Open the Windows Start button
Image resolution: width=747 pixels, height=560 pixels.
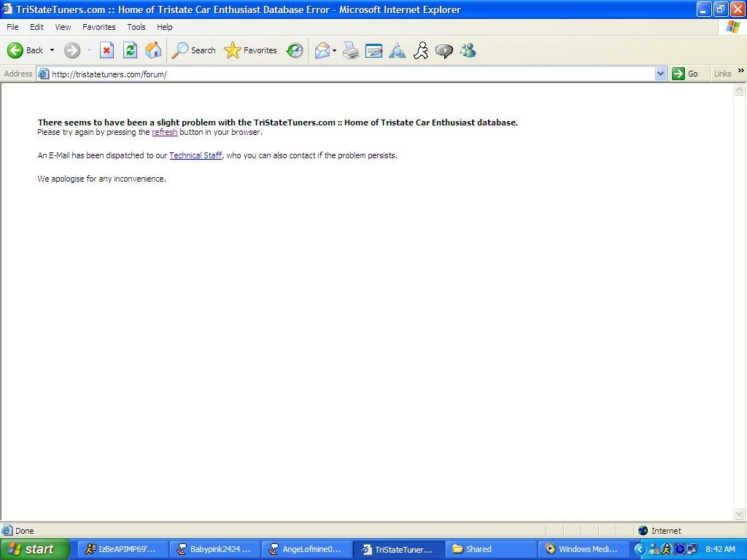34,549
